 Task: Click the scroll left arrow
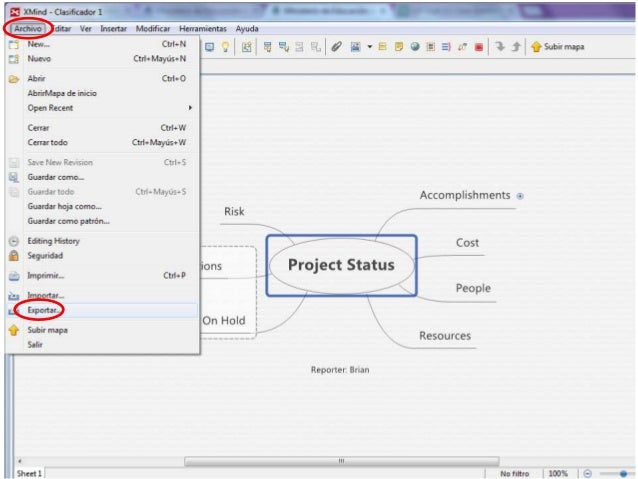click(x=20, y=461)
